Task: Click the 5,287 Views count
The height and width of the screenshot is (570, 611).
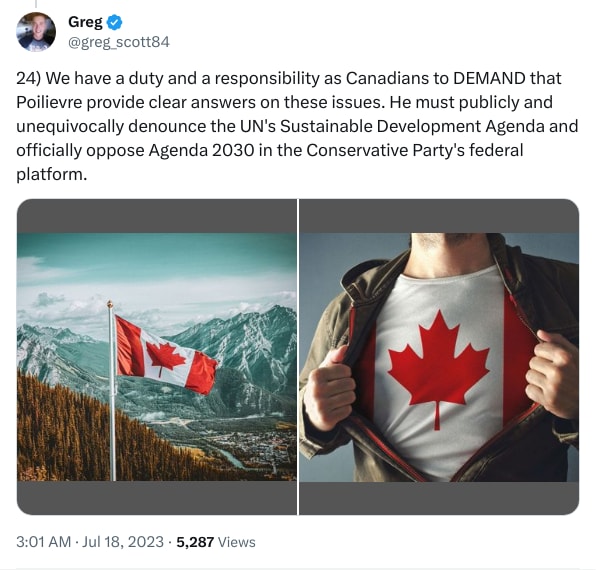Action: (215, 542)
